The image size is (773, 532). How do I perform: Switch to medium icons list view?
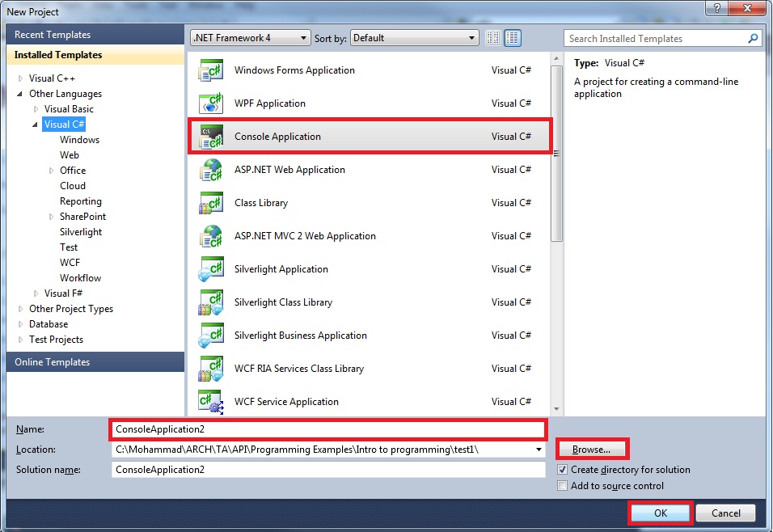click(512, 38)
